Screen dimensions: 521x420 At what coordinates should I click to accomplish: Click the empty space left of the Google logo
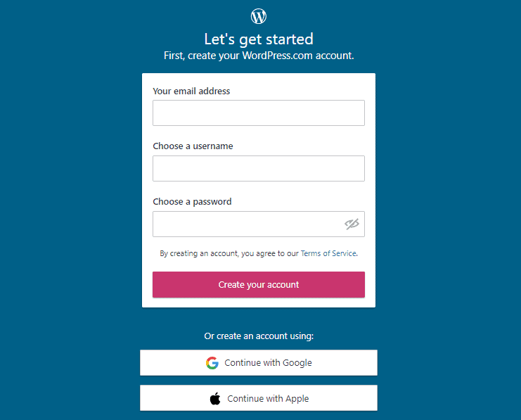(x=172, y=363)
